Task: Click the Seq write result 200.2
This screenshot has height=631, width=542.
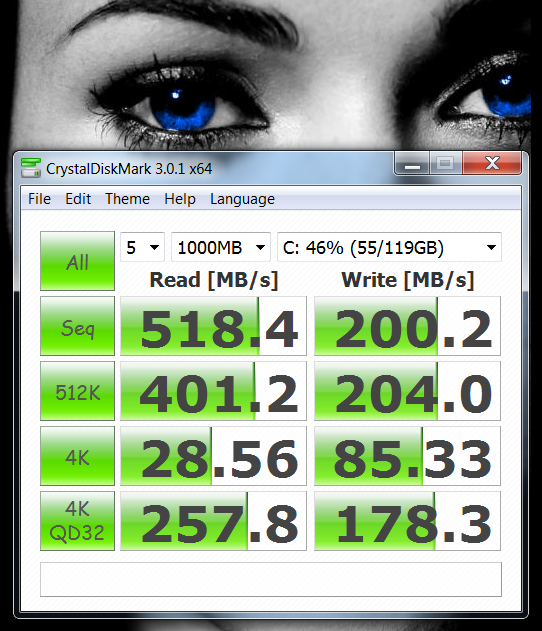Action: tap(407, 326)
